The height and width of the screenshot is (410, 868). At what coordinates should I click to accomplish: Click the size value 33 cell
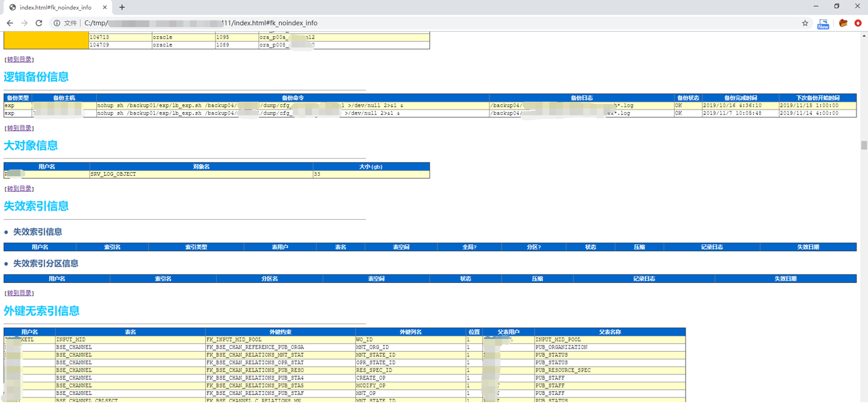click(371, 175)
